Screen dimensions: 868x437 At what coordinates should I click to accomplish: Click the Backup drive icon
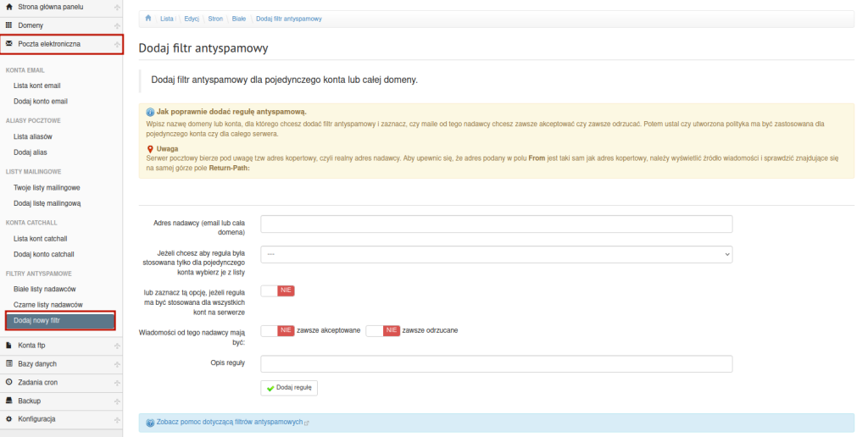(x=9, y=401)
